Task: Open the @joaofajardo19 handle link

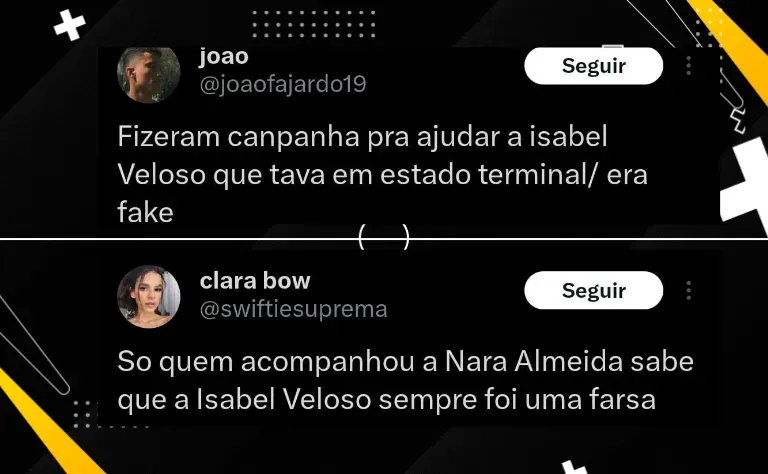Action: (x=283, y=84)
